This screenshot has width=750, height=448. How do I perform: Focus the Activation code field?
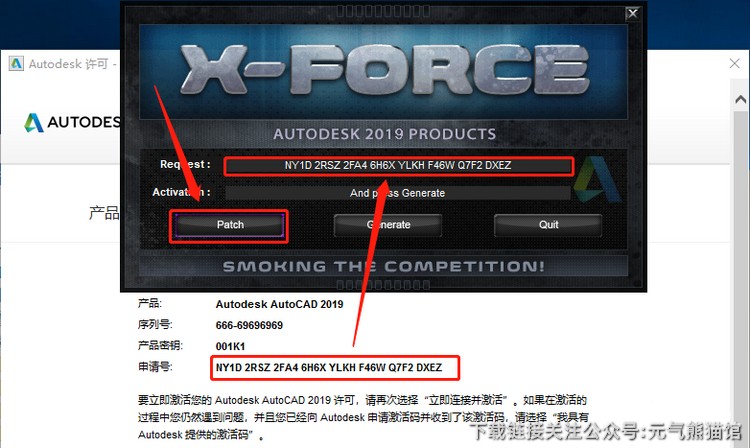click(x=398, y=193)
